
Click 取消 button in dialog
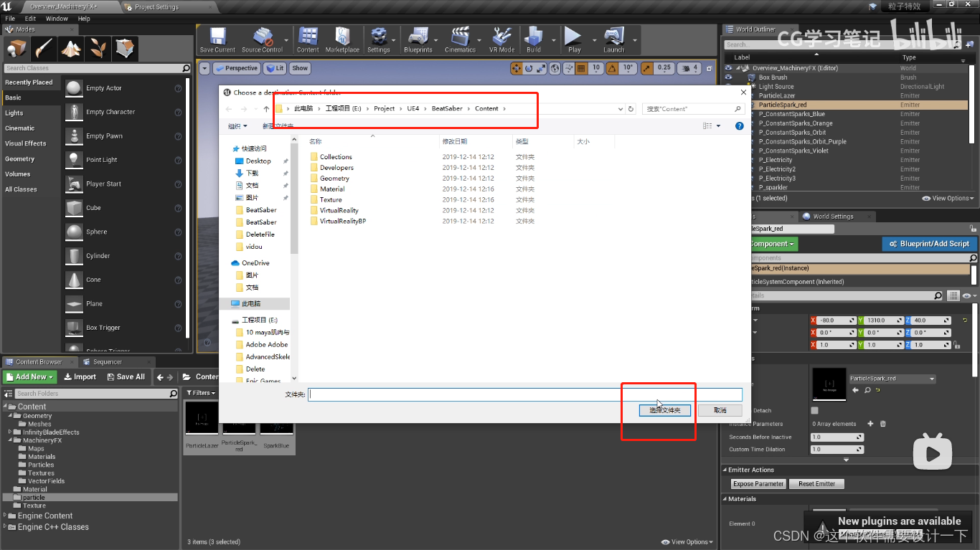coord(720,410)
